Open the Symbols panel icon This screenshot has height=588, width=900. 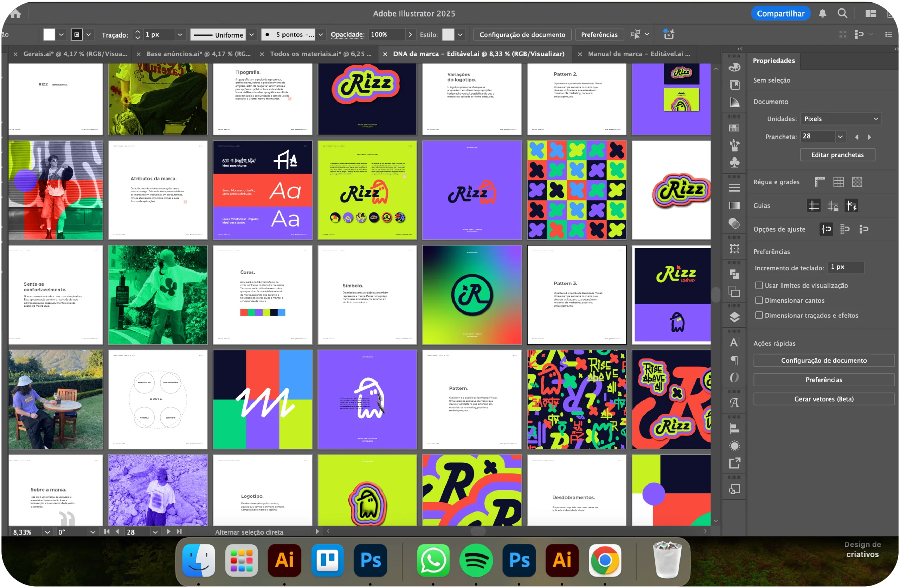(734, 163)
